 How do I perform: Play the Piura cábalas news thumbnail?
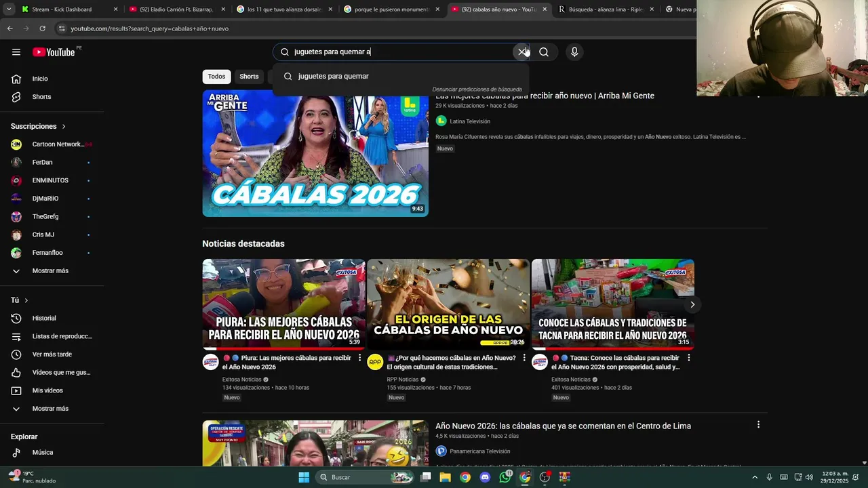pyautogui.click(x=283, y=304)
